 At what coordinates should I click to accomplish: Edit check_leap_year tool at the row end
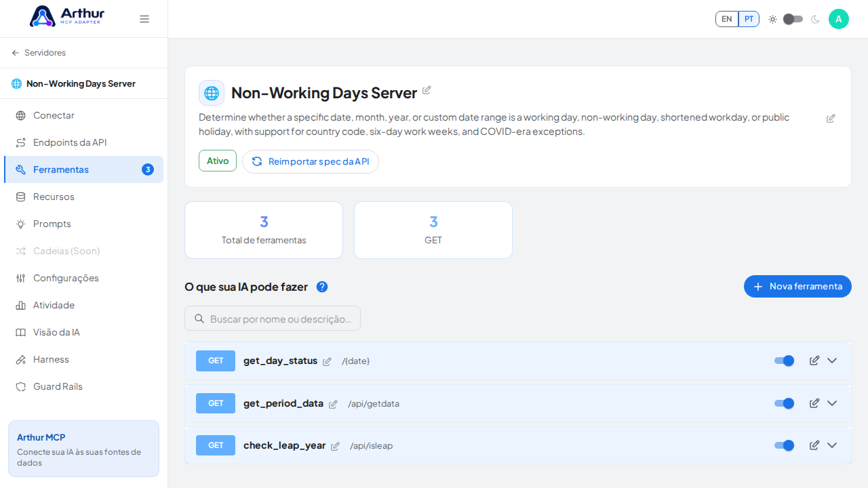tap(814, 445)
